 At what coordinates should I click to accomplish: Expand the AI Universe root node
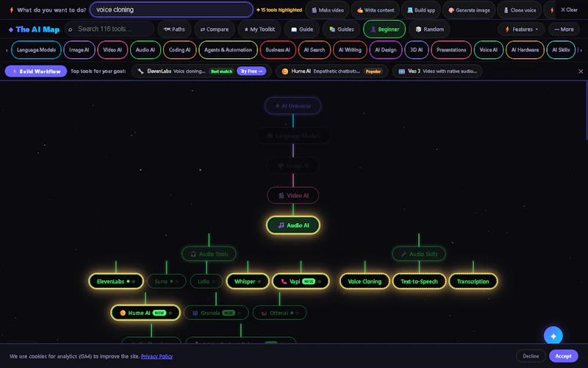pos(293,106)
